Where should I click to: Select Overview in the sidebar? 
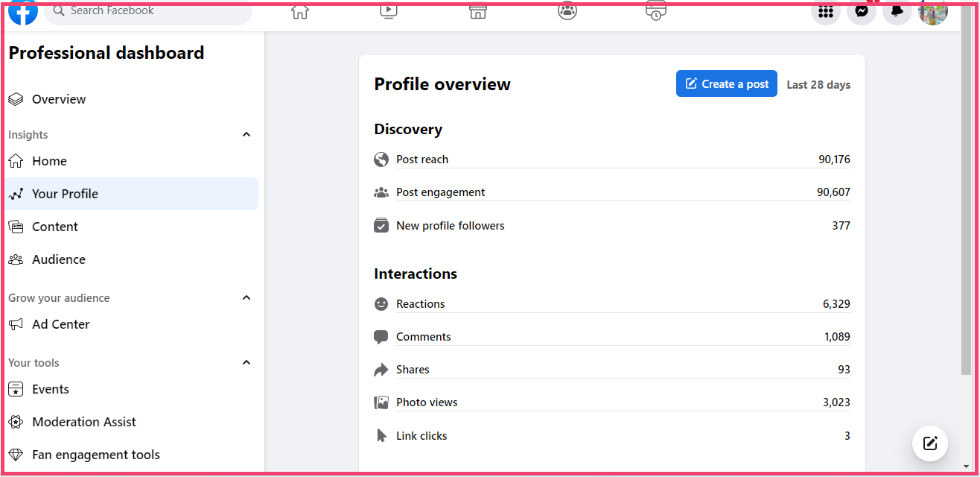[x=59, y=99]
